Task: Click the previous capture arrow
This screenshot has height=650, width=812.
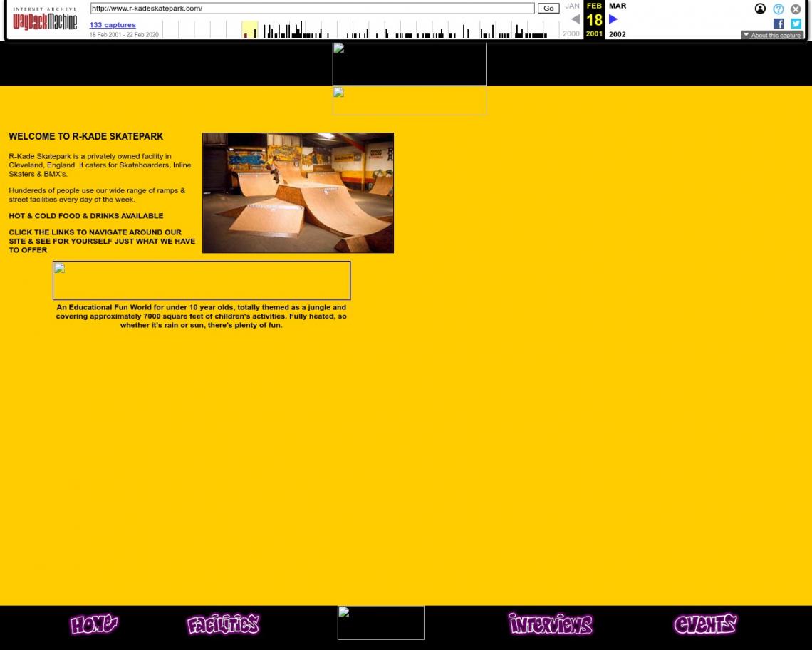Action: click(x=575, y=19)
